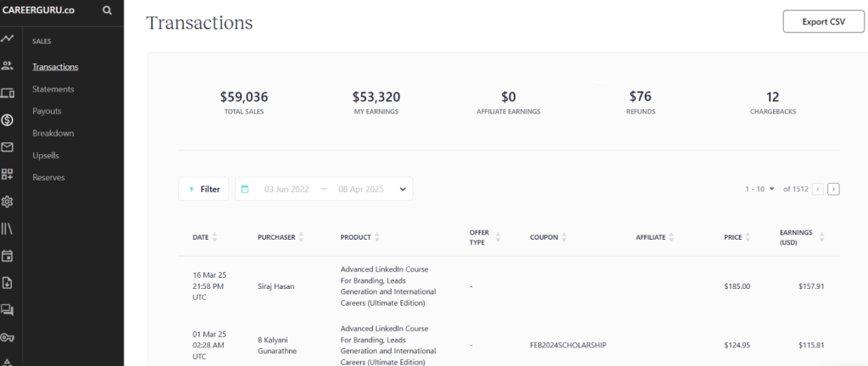Image resolution: width=868 pixels, height=366 pixels.
Task: Open the Breakdown sales page
Action: click(53, 133)
